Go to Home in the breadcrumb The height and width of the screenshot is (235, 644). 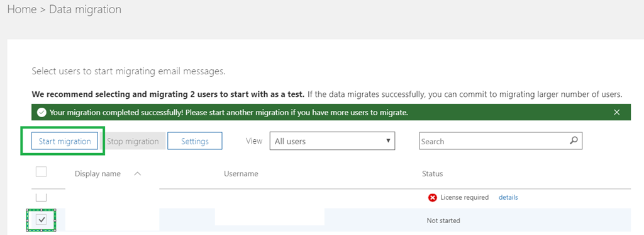click(x=22, y=9)
